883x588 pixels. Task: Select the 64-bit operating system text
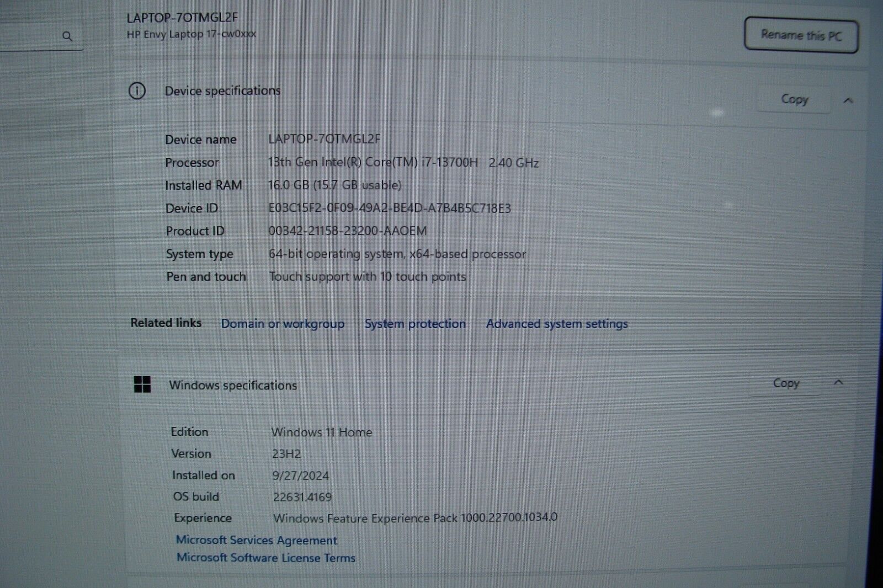[x=397, y=254]
